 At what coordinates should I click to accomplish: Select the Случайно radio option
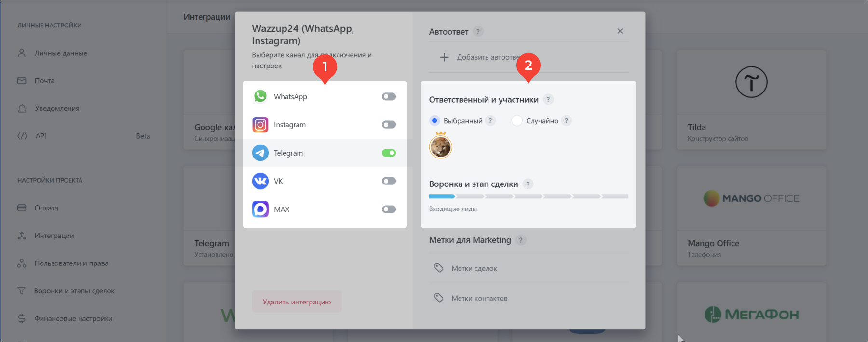(x=517, y=120)
